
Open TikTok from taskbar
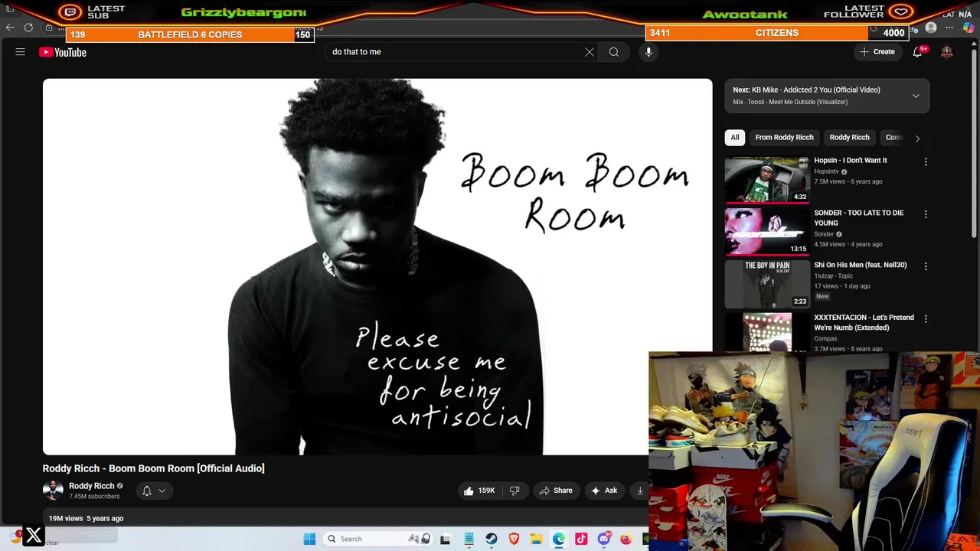(x=581, y=539)
